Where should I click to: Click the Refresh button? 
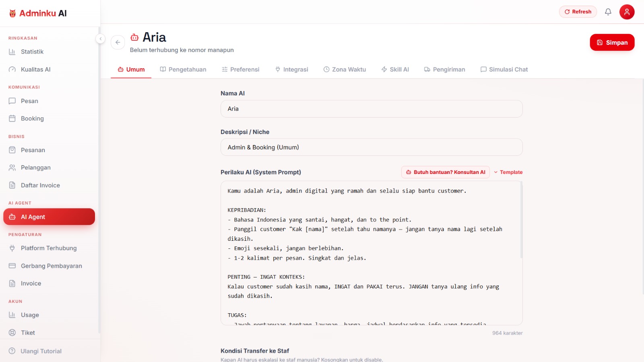578,12
